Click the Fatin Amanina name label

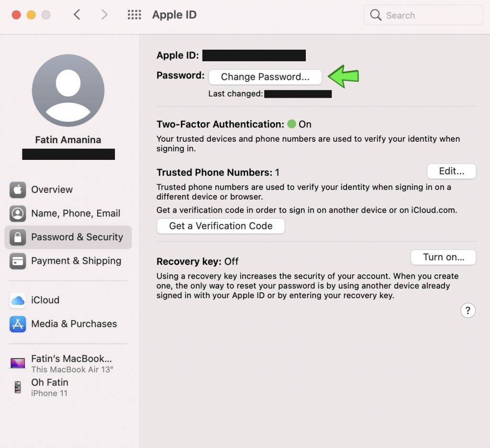pyautogui.click(x=68, y=140)
